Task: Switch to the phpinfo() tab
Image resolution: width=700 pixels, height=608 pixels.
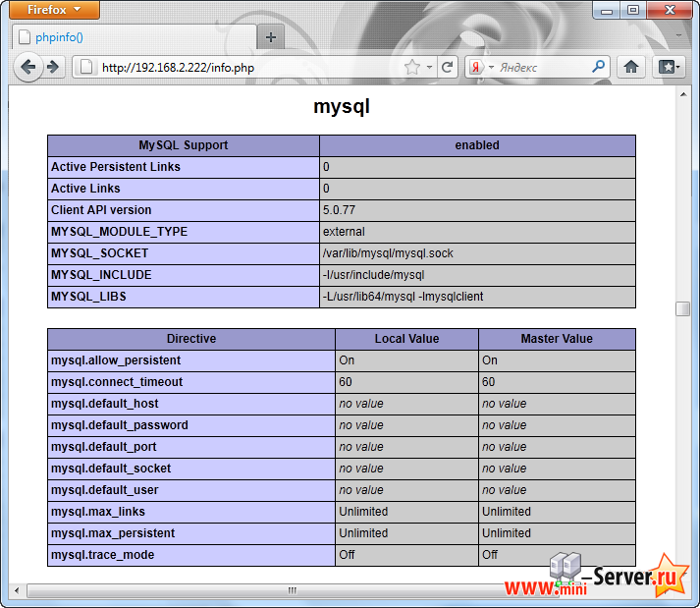Action: [134, 37]
